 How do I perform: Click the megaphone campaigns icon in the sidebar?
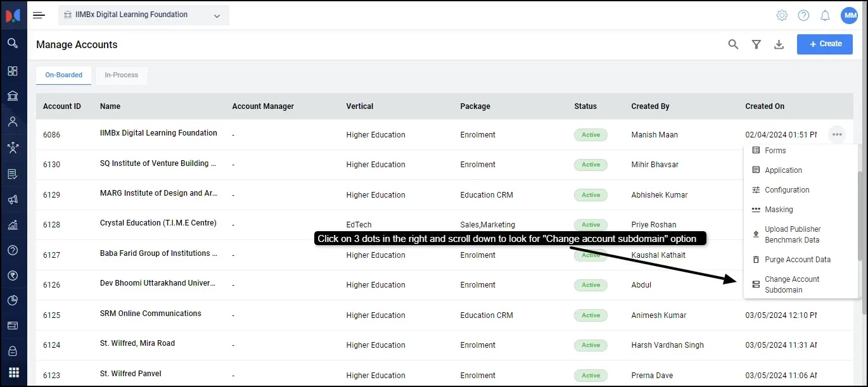[13, 200]
